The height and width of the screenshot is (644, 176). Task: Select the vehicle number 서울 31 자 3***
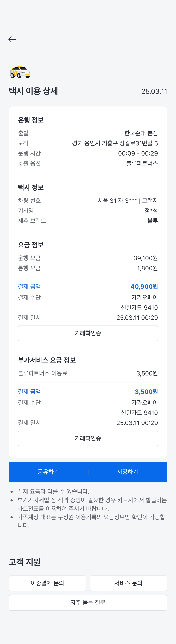pyautogui.click(x=117, y=201)
